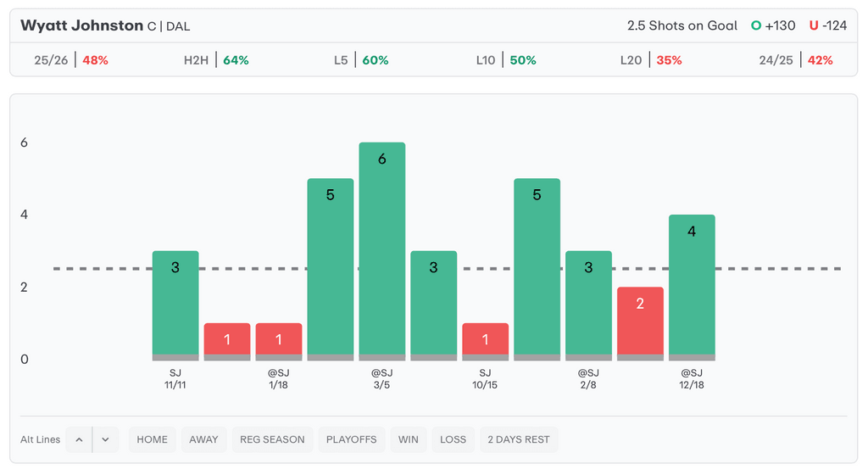Switch to the H2H 64% split

(216, 60)
